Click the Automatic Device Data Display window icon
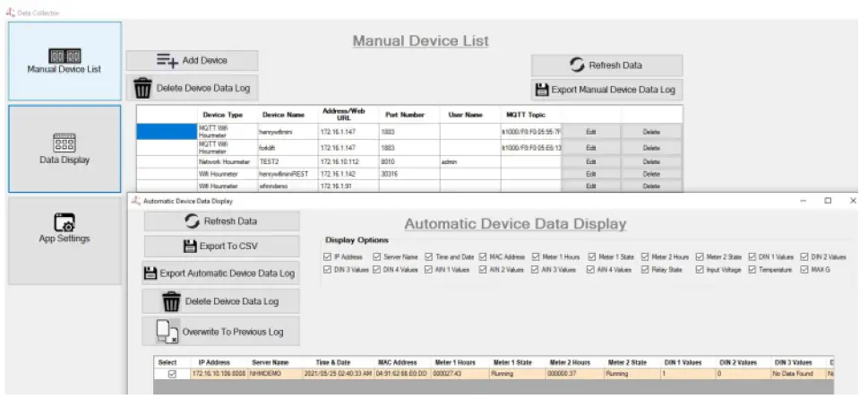The width and height of the screenshot is (868, 399). pos(136,201)
